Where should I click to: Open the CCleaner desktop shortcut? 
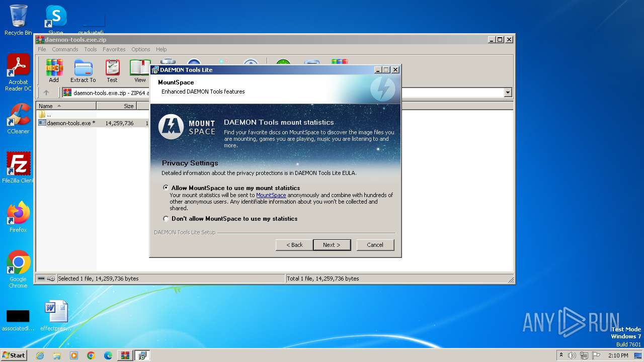click(x=18, y=119)
